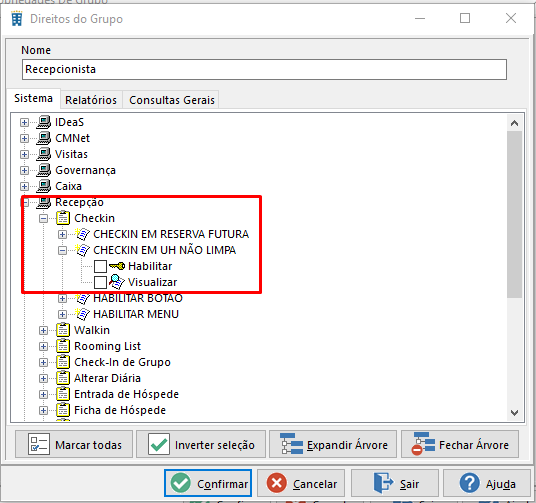
Task: Click the Rooming List clipboard icon
Action: point(63,346)
